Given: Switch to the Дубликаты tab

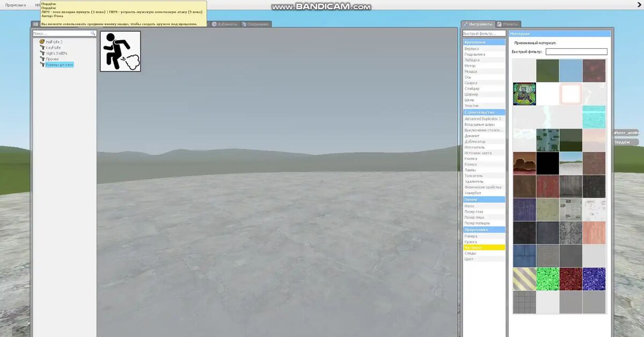Looking at the screenshot, I should pyautogui.click(x=225, y=24).
